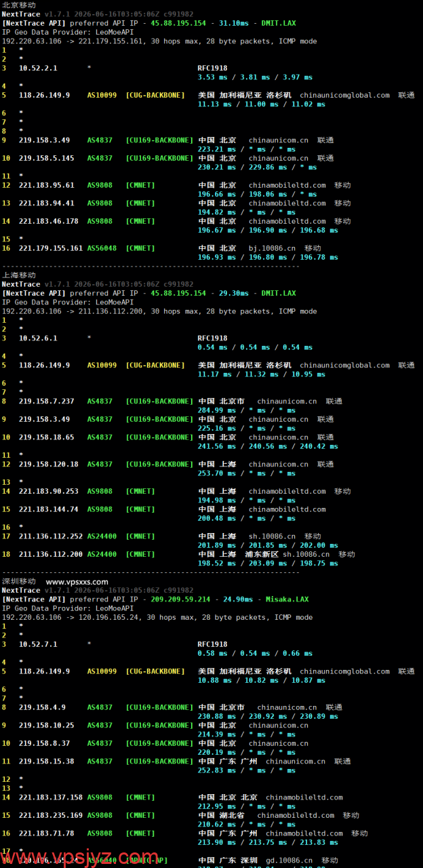Click latency 213.90 ms / 213.75 ms / 213.83 ms
423x868 pixels.
tap(268, 842)
